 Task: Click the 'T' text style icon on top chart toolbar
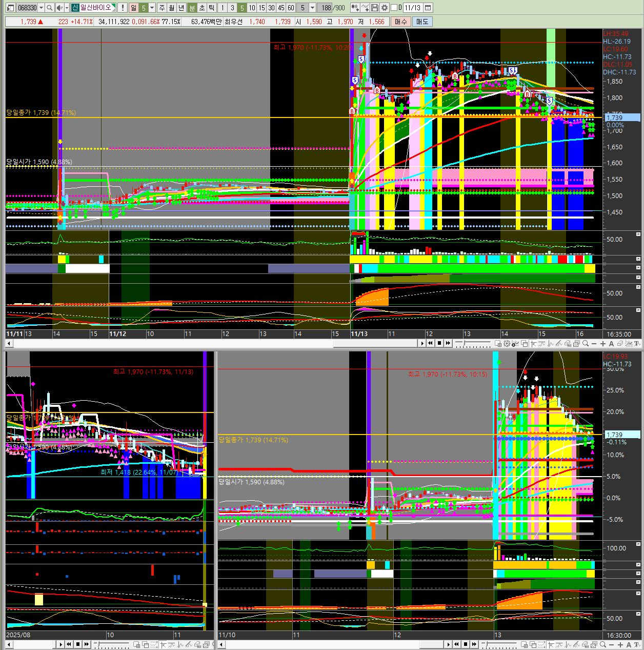pos(637,343)
